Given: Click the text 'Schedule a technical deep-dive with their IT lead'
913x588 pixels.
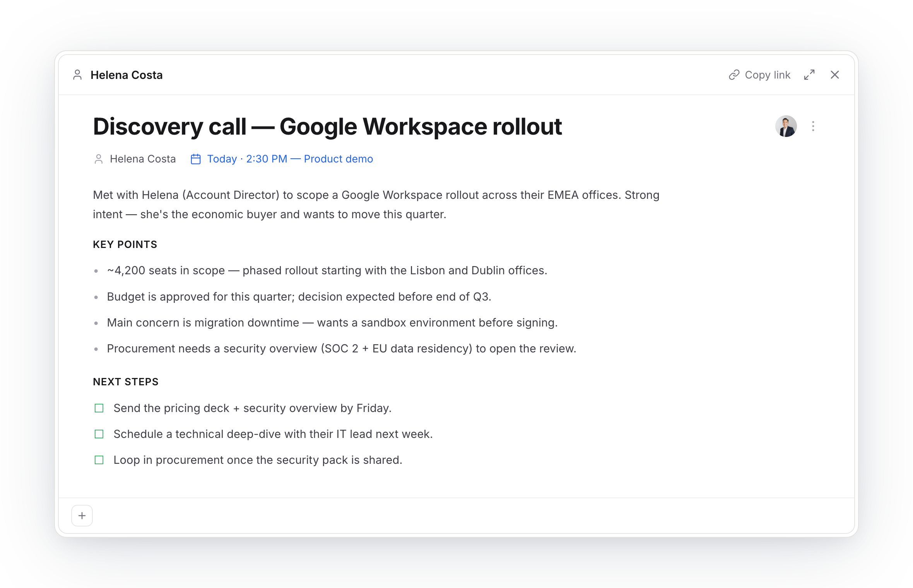Looking at the screenshot, I should [273, 434].
